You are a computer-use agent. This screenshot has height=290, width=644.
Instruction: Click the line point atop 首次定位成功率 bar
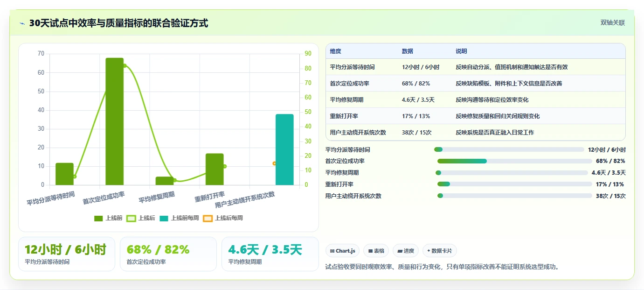pyautogui.click(x=125, y=65)
